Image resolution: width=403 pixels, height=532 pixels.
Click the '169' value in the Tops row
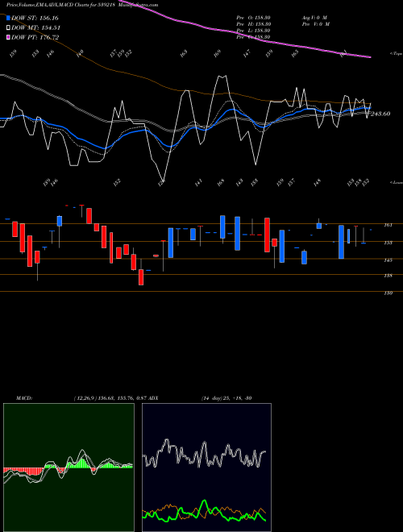tap(217, 52)
